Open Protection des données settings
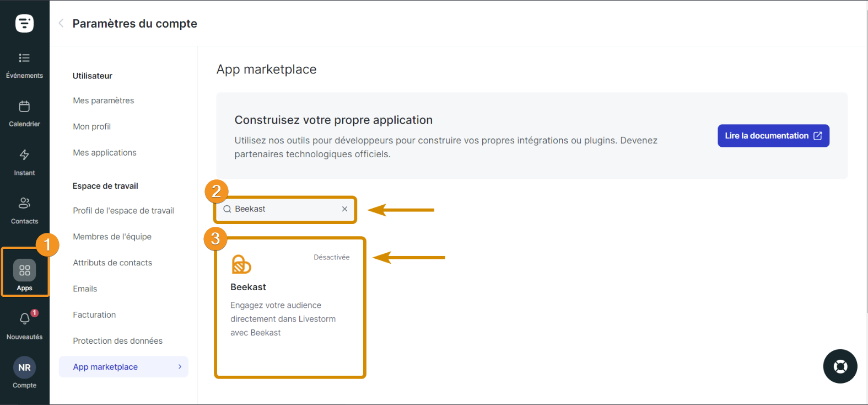 click(117, 341)
